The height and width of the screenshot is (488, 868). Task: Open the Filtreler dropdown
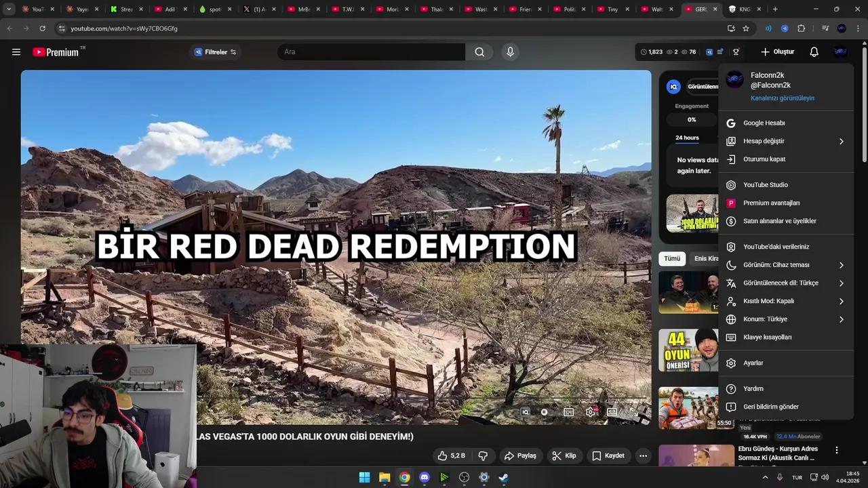pyautogui.click(x=216, y=52)
